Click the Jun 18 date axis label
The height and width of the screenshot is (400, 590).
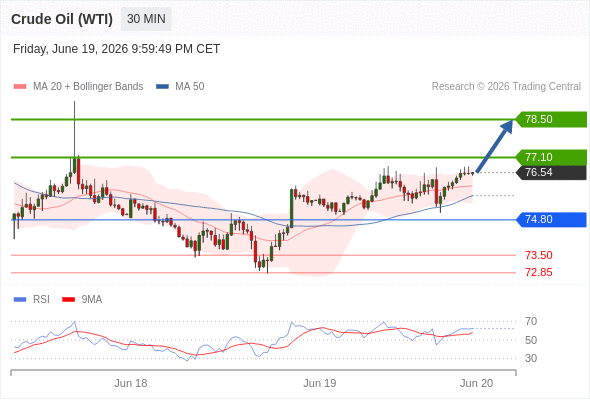(x=131, y=383)
